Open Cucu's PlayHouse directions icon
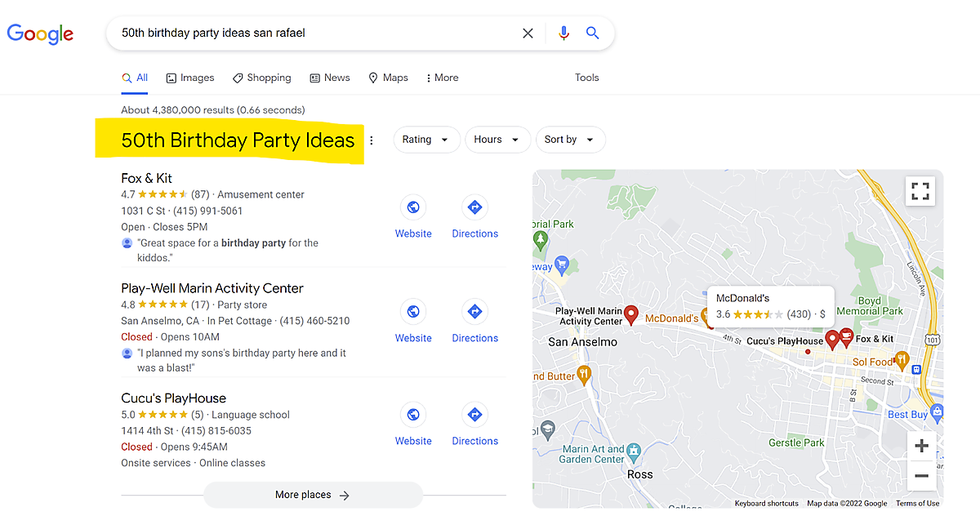This screenshot has width=980, height=525. point(474,415)
